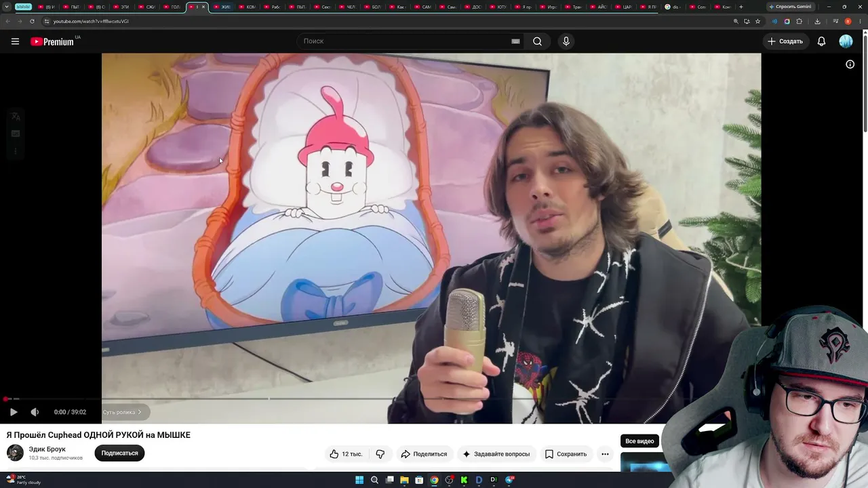Like the video with 12 тыс. likes

click(x=346, y=453)
